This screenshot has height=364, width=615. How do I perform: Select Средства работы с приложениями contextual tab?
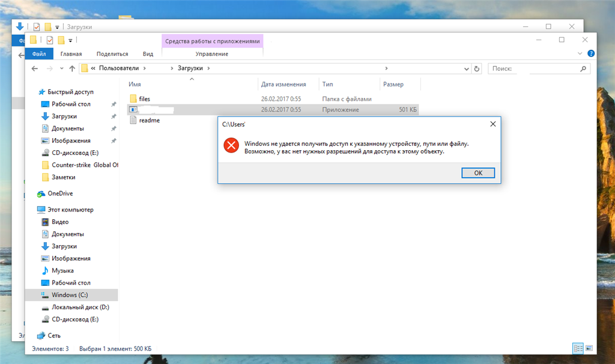(x=212, y=41)
